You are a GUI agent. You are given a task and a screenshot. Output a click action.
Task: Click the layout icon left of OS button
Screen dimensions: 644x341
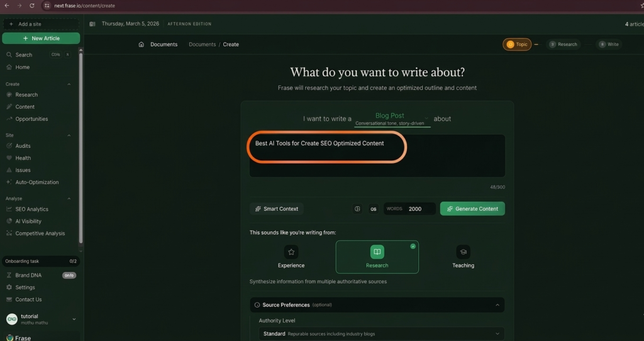pyautogui.click(x=357, y=209)
